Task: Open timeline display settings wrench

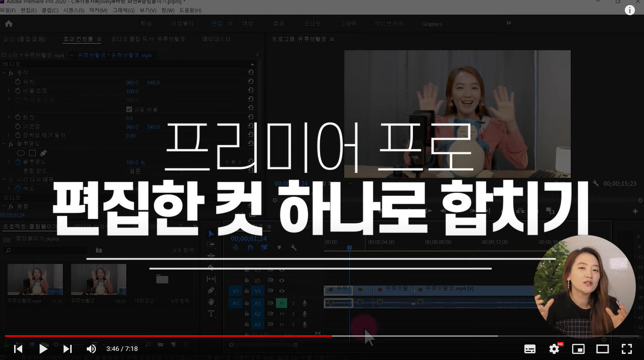Action: [293, 248]
